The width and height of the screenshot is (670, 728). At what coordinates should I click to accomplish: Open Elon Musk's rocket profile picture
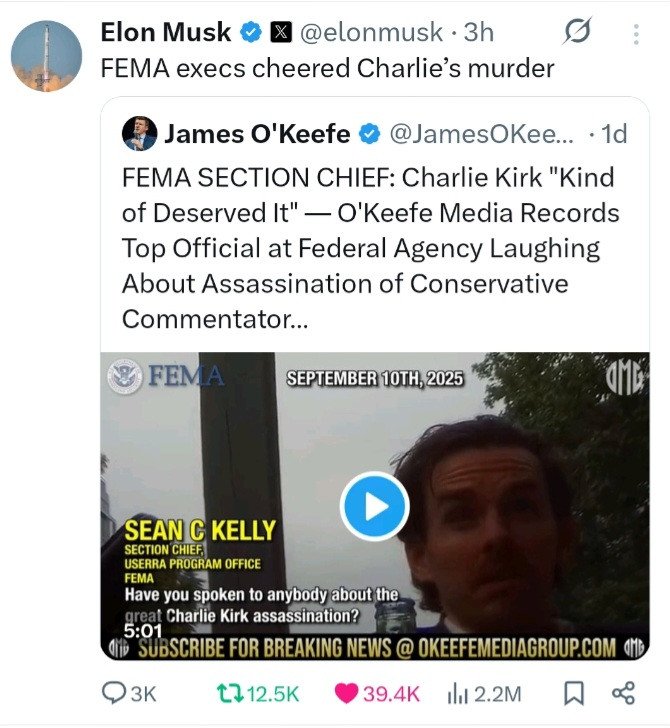(x=47, y=55)
